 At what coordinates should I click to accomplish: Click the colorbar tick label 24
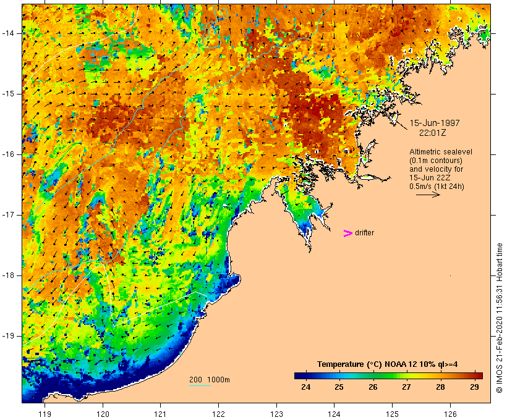(305, 387)
